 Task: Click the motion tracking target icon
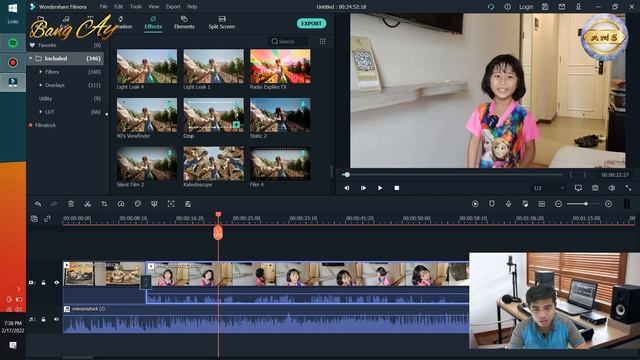[171, 204]
